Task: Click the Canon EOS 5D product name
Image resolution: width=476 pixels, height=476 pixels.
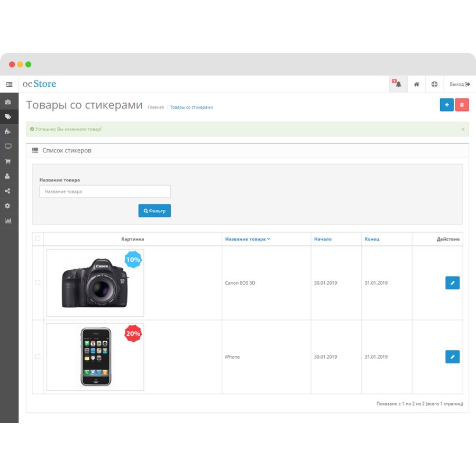Action: (x=240, y=283)
